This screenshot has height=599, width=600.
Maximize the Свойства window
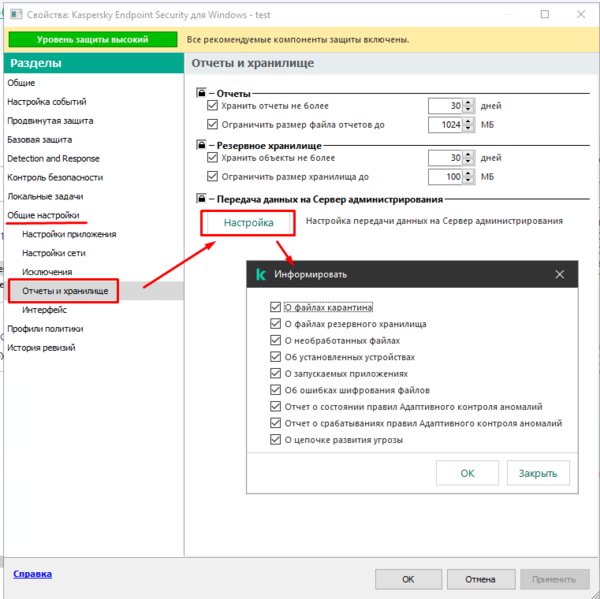pos(545,14)
